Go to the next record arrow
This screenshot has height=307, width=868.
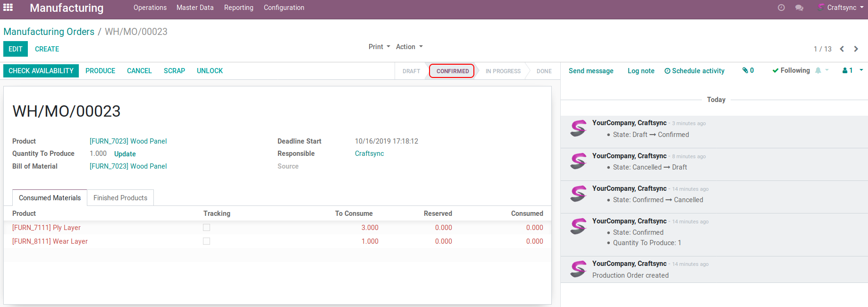point(856,49)
